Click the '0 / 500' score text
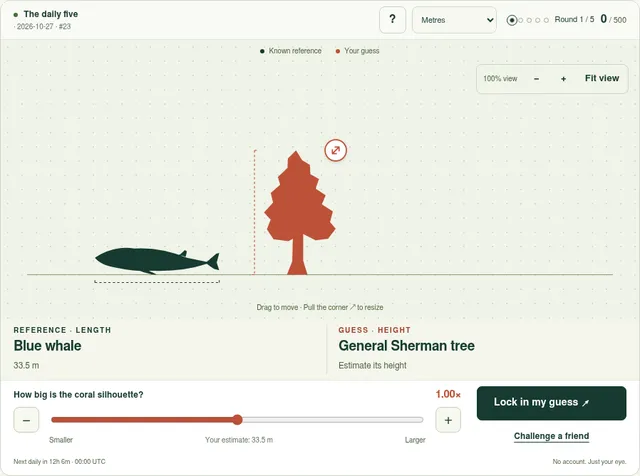Image resolution: width=640 pixels, height=476 pixels. tap(613, 19)
